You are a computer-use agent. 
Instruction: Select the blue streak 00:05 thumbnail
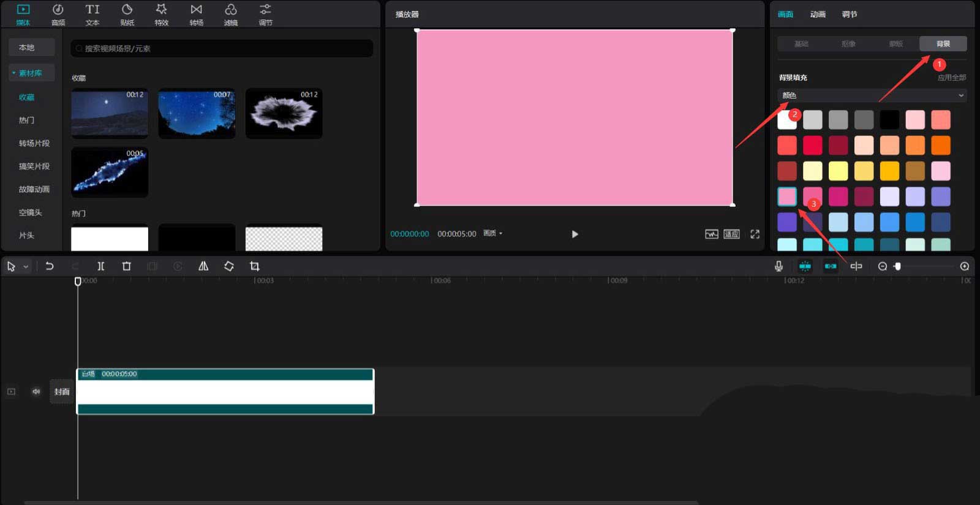110,172
